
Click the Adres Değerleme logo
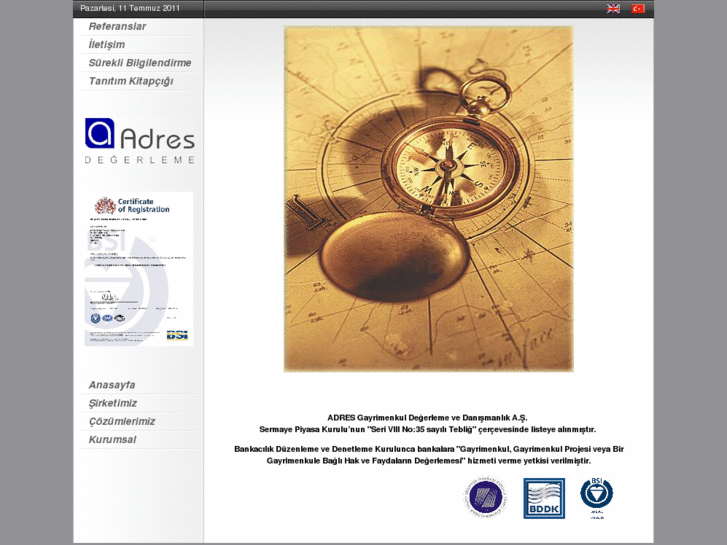[139, 140]
